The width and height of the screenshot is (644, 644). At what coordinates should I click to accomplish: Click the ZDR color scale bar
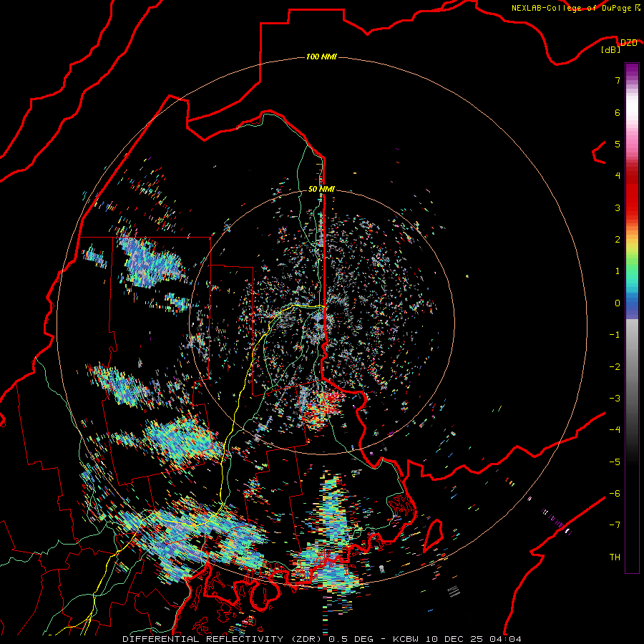point(632,318)
